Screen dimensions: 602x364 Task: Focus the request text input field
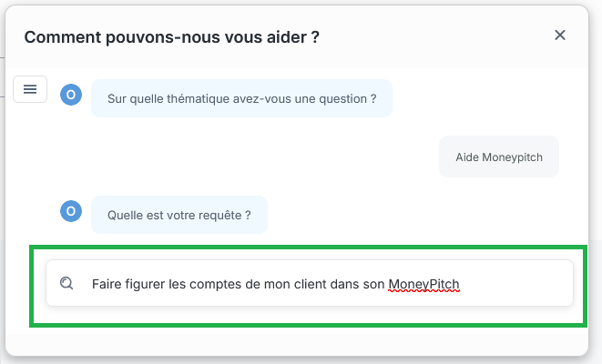pos(310,284)
